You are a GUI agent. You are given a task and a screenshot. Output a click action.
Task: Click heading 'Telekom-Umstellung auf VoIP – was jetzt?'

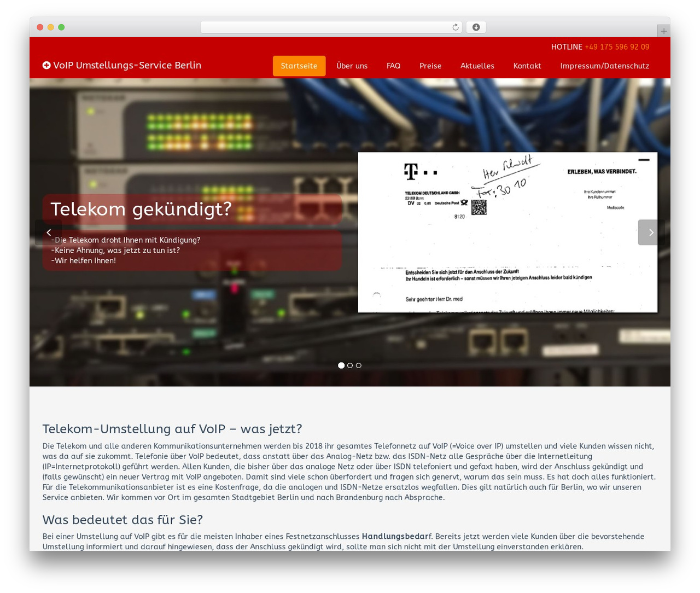[x=172, y=429]
